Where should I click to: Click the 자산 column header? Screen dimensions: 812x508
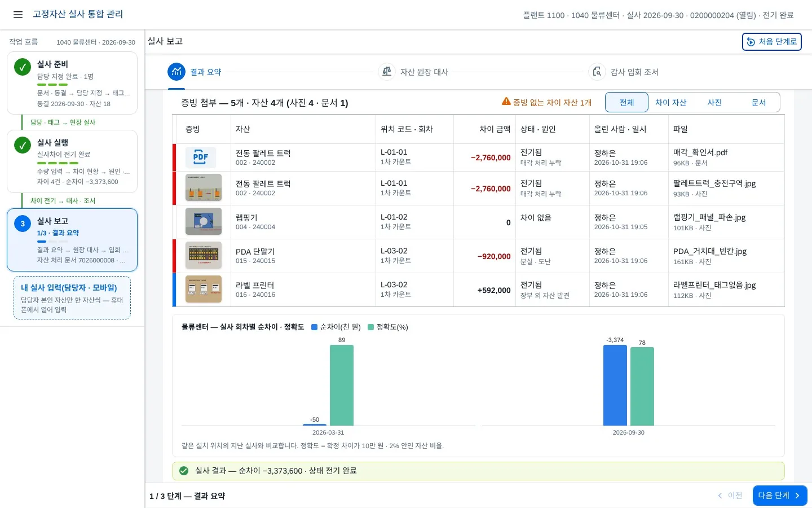pos(303,129)
